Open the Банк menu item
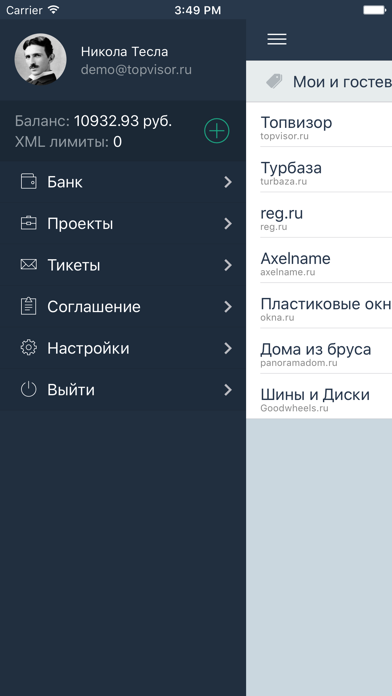This screenshot has width=392, height=696. pyautogui.click(x=123, y=182)
